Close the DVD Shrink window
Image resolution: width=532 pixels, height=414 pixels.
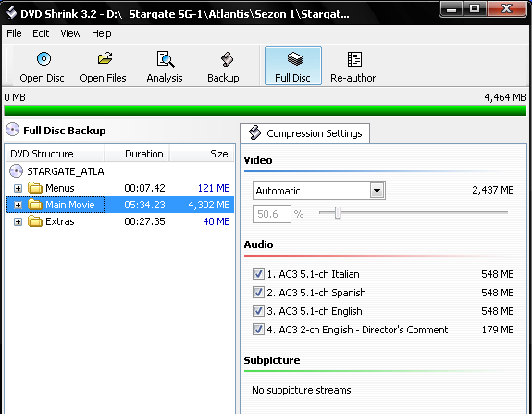click(507, 9)
